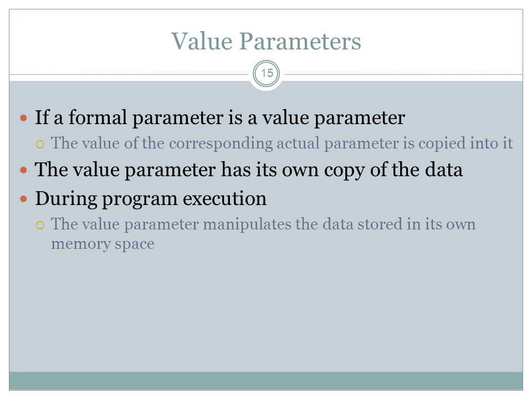Click the word 'Parameters' in the title
This screenshot has width=532, height=399.
tap(300, 42)
